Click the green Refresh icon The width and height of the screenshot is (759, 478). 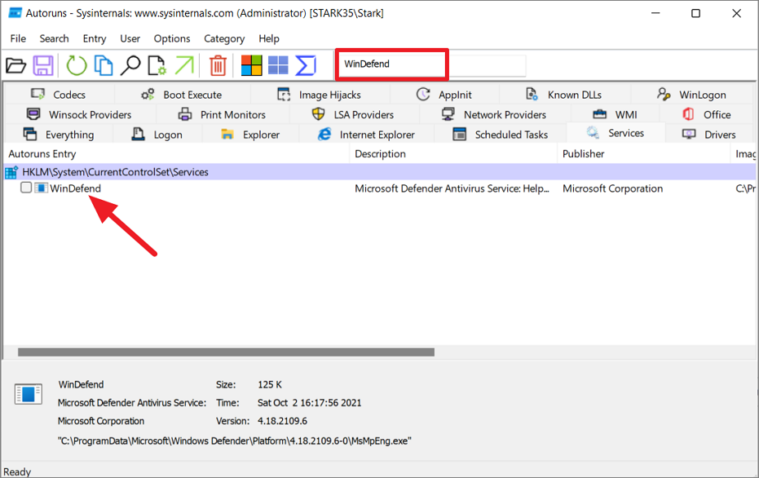[x=76, y=65]
